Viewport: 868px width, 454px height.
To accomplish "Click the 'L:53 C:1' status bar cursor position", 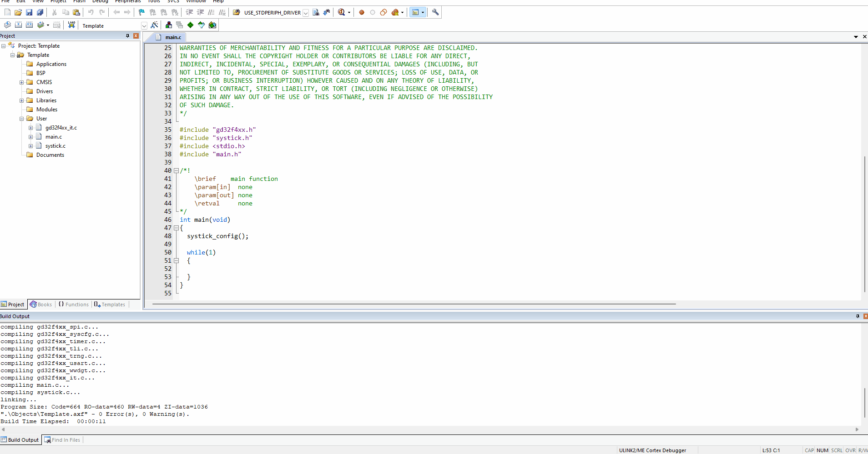I will pos(771,450).
